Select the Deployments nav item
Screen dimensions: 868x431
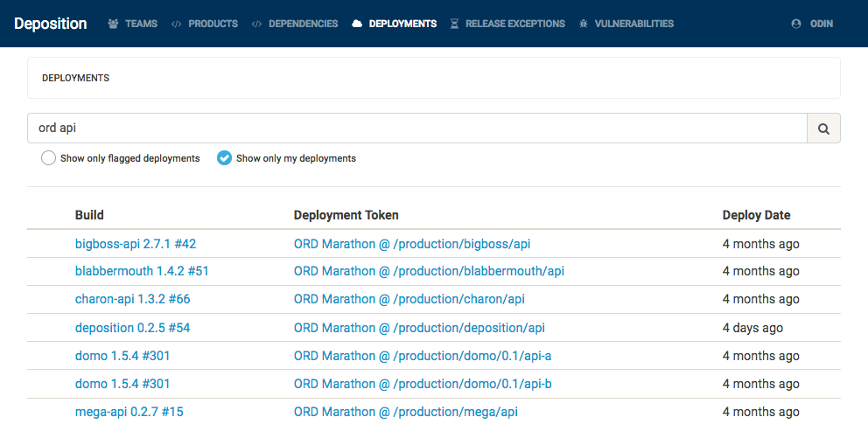click(394, 24)
